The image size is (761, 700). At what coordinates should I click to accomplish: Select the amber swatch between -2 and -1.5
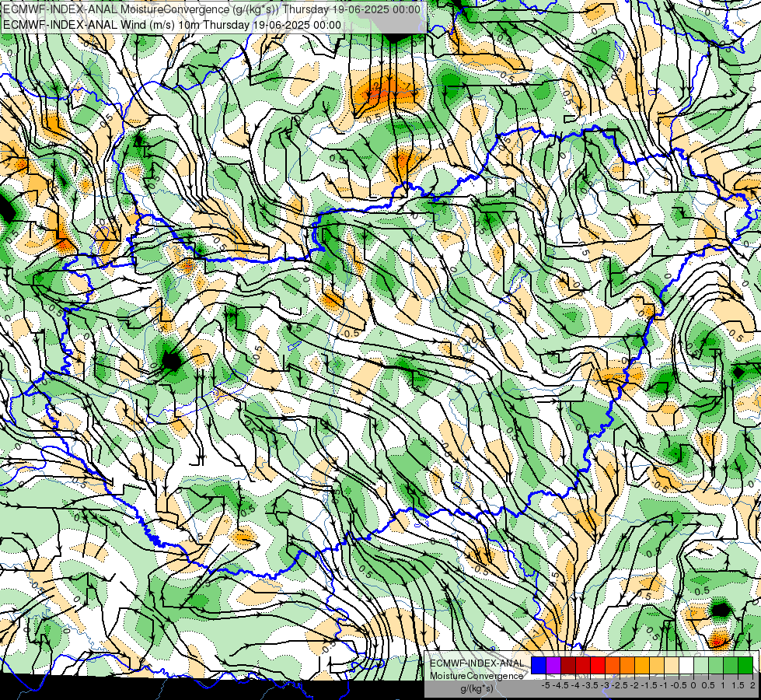(642, 665)
